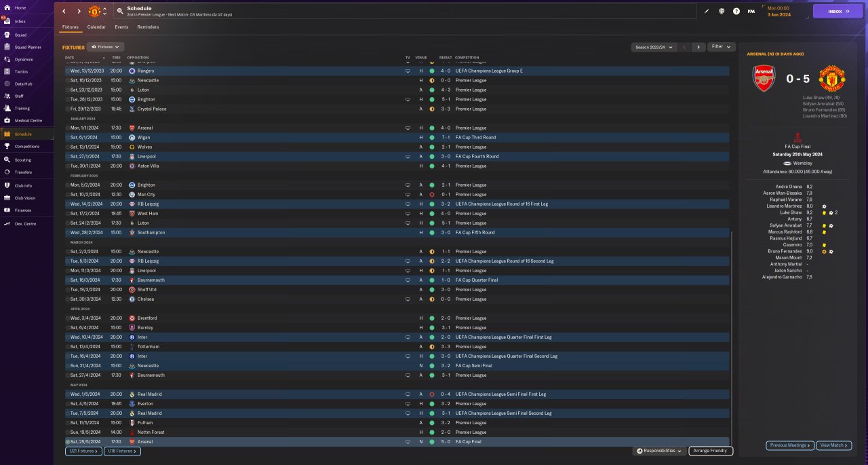Open Squad Planner in sidebar
The width and height of the screenshot is (868, 465).
pos(25,47)
